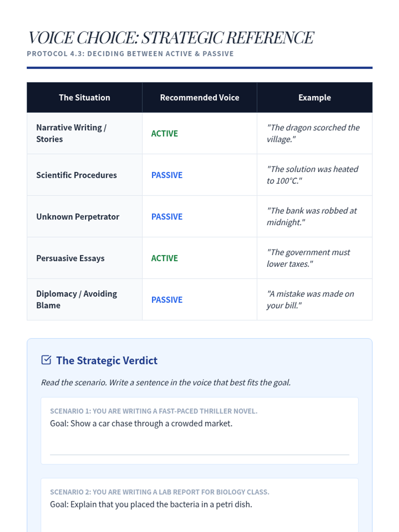This screenshot has height=532, width=399.
Task: Click the PASSIVE label for Scientific Procedures
Action: coord(167,175)
